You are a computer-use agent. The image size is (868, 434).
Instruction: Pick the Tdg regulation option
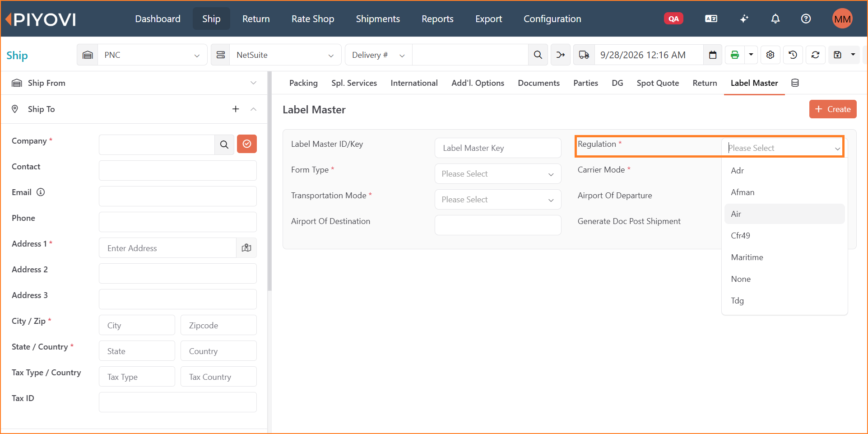[784, 301]
